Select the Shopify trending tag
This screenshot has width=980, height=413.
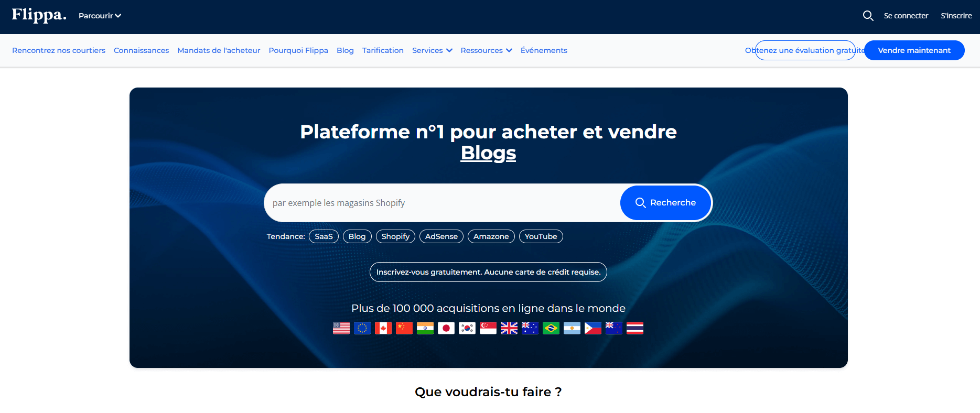pyautogui.click(x=395, y=236)
